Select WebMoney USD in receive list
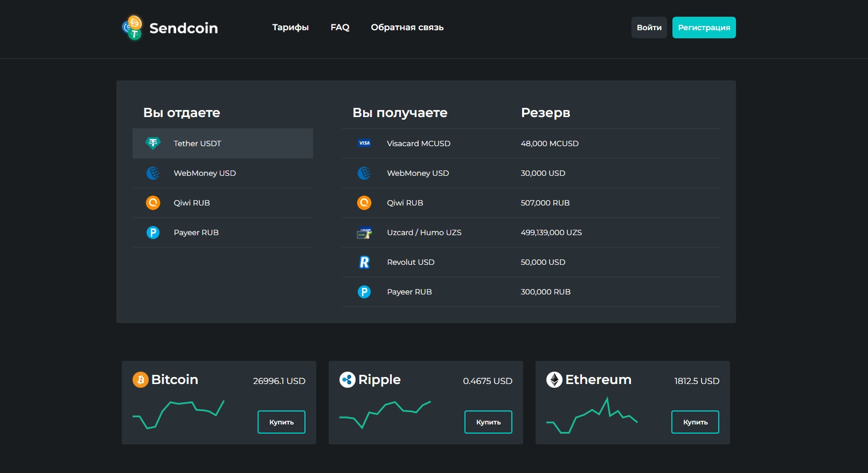Viewport: 868px width, 473px height. (531, 173)
